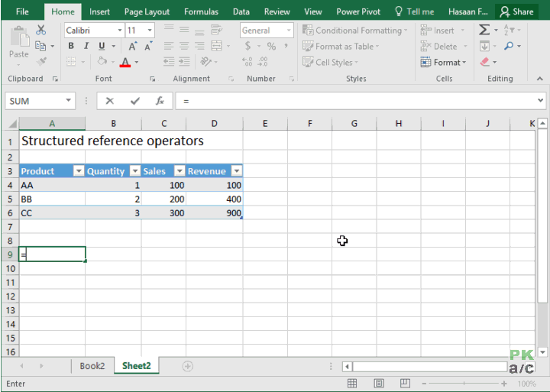Toggle Wrap Text
This screenshot has width=550, height=392.
point(217,30)
